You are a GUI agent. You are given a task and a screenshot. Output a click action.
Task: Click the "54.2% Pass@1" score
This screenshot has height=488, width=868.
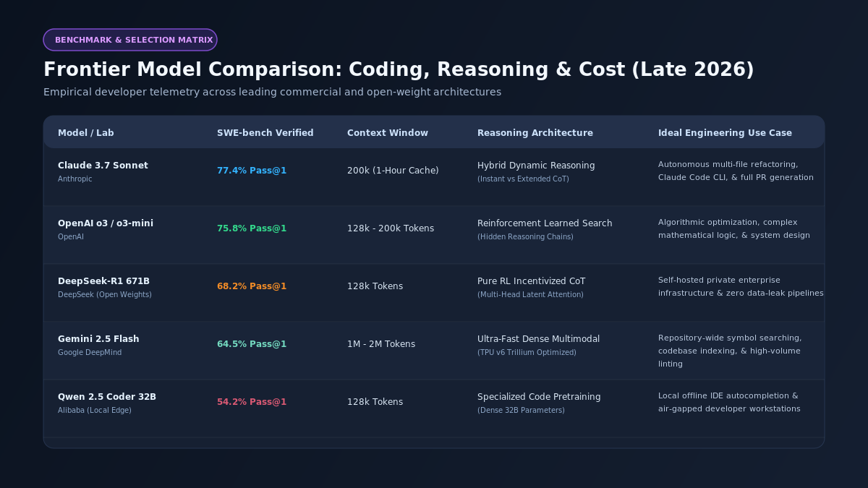pyautogui.click(x=252, y=402)
